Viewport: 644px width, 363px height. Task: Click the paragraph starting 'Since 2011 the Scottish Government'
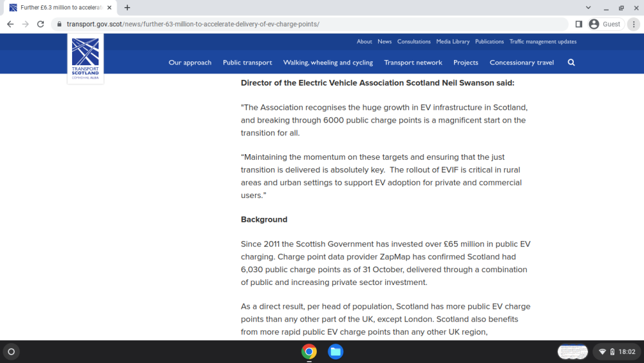coord(386,263)
